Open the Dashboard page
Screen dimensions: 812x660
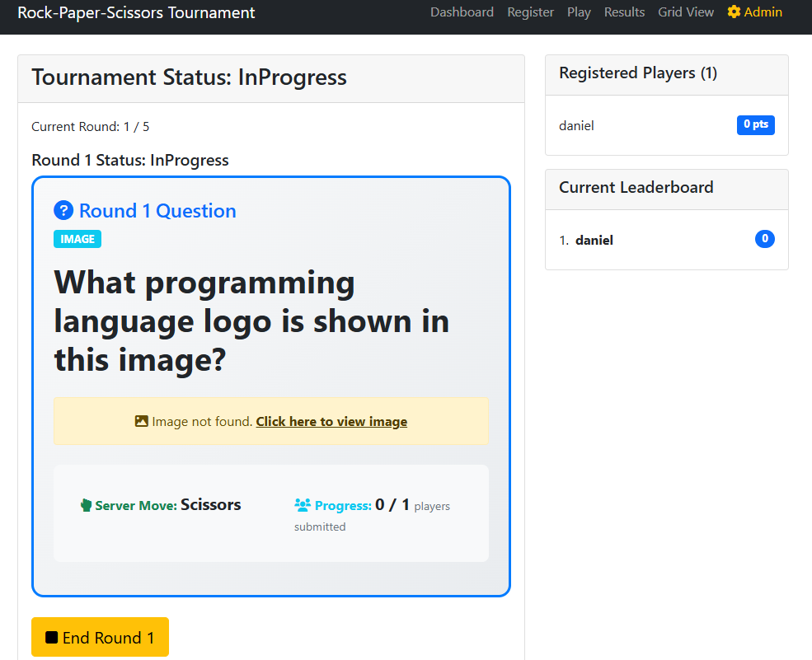(462, 12)
